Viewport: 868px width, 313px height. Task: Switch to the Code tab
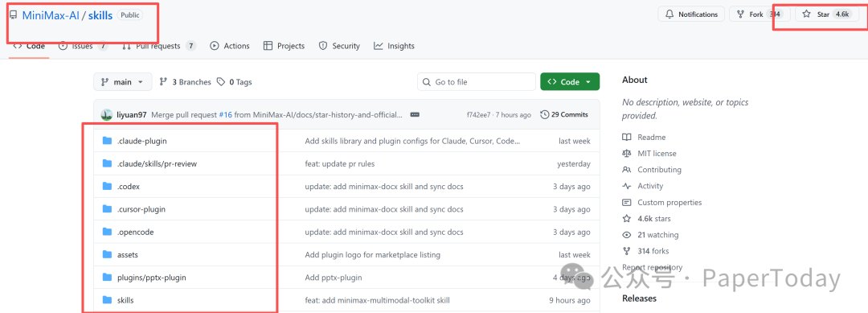pos(30,46)
